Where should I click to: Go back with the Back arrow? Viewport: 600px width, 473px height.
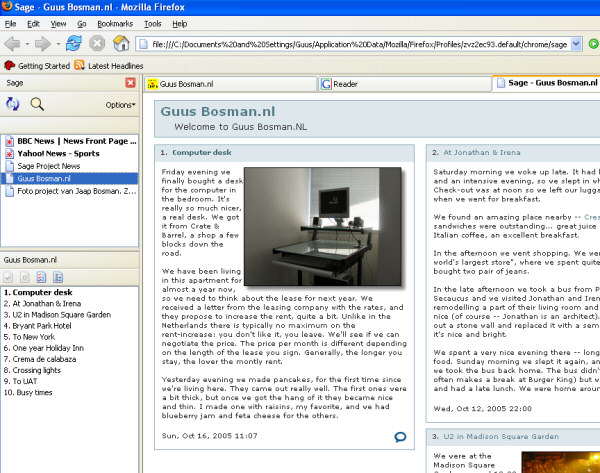[12, 44]
